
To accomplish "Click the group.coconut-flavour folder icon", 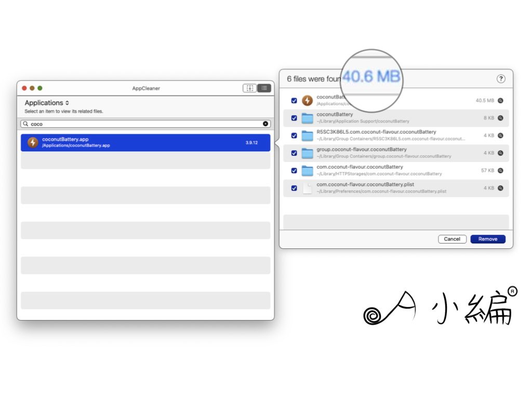I will [308, 153].
